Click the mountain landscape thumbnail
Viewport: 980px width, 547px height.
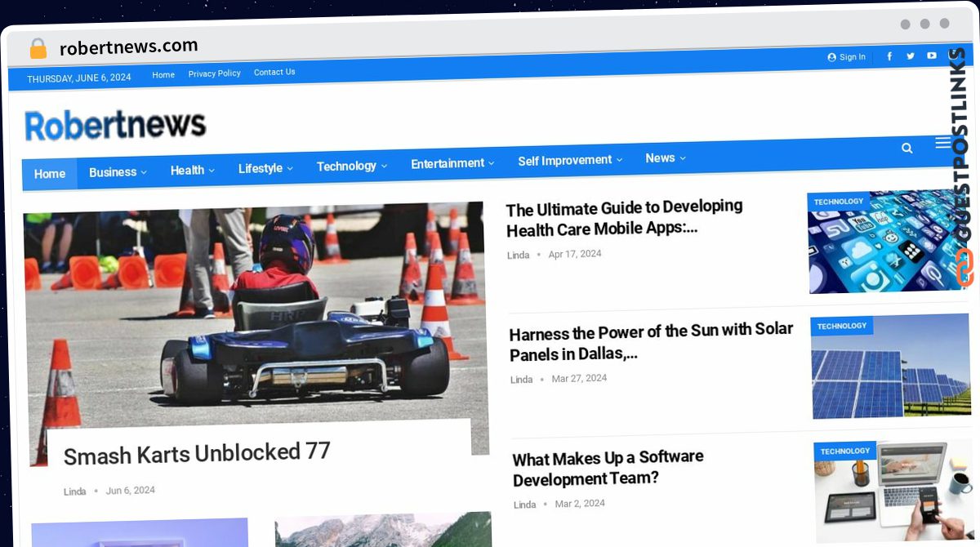384,530
